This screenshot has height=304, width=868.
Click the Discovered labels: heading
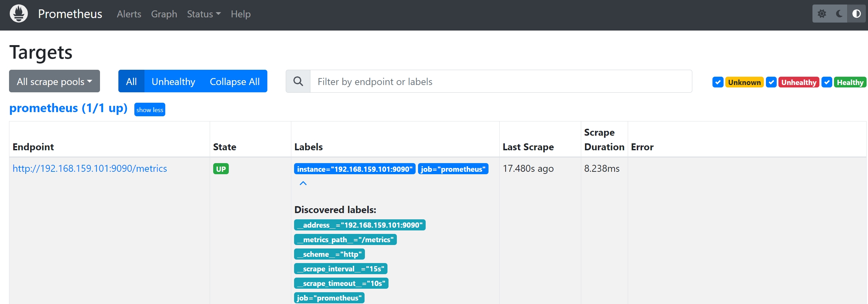[x=335, y=210]
